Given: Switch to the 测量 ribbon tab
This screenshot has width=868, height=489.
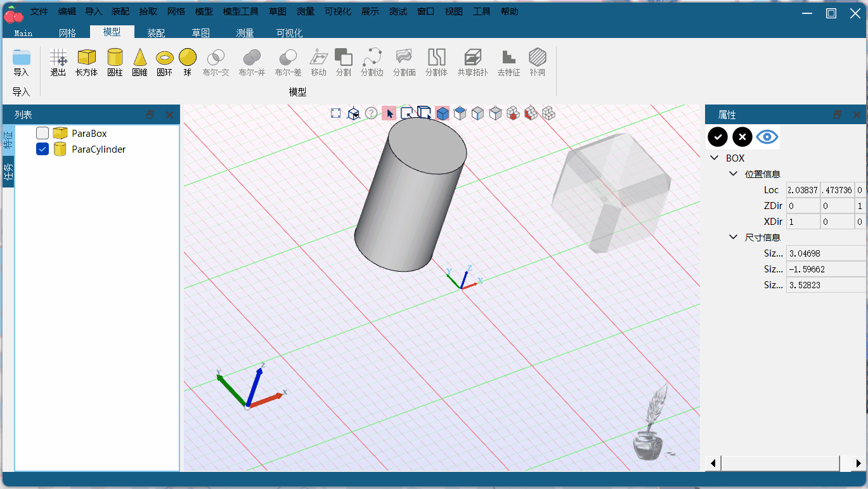Looking at the screenshot, I should pyautogui.click(x=245, y=33).
